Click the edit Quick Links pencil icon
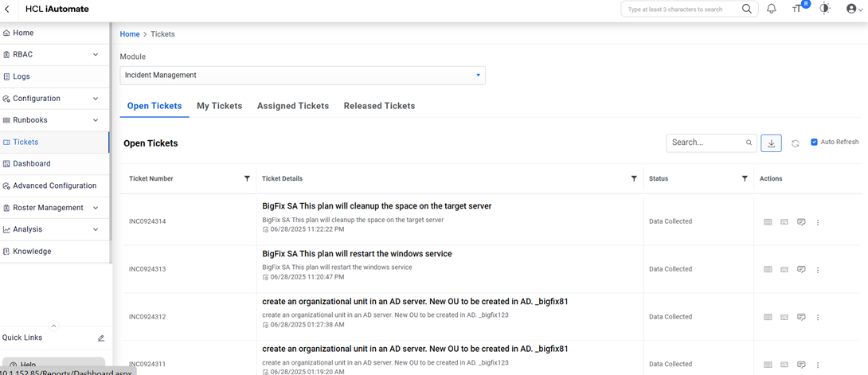 pos(101,338)
